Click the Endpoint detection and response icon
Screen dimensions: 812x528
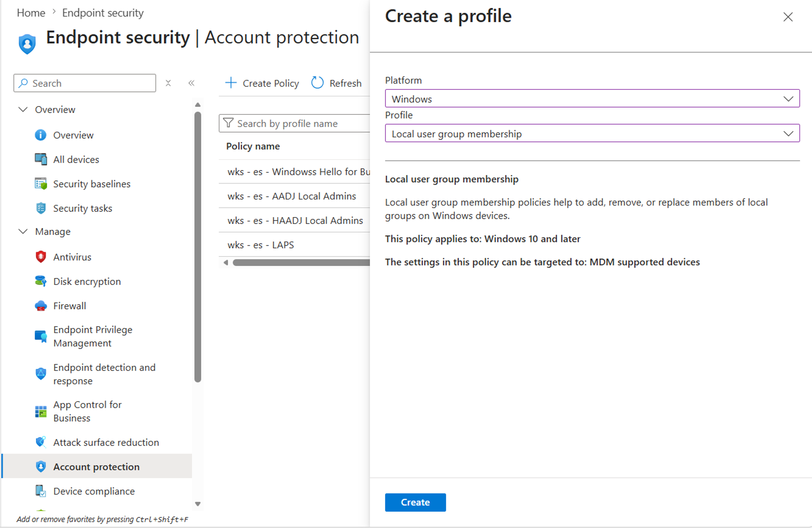41,374
